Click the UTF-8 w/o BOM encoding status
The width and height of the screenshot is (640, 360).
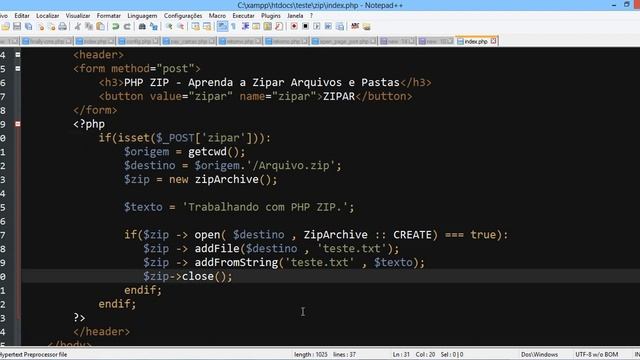coord(596,354)
